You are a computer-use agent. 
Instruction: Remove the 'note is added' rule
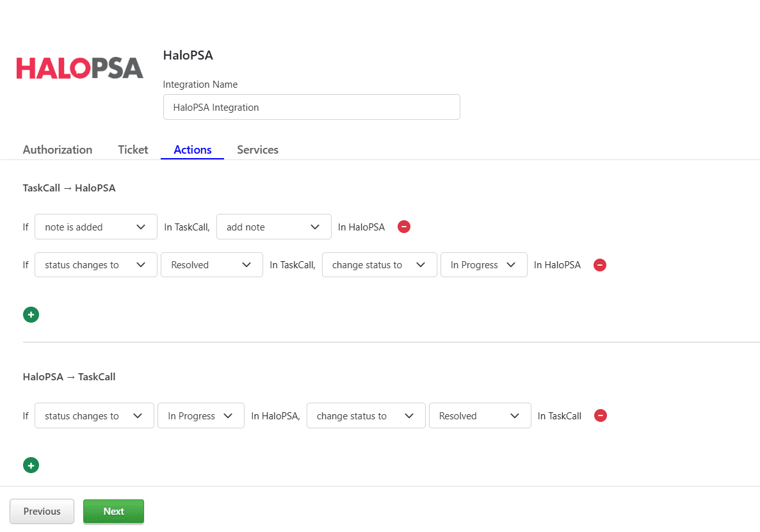404,227
